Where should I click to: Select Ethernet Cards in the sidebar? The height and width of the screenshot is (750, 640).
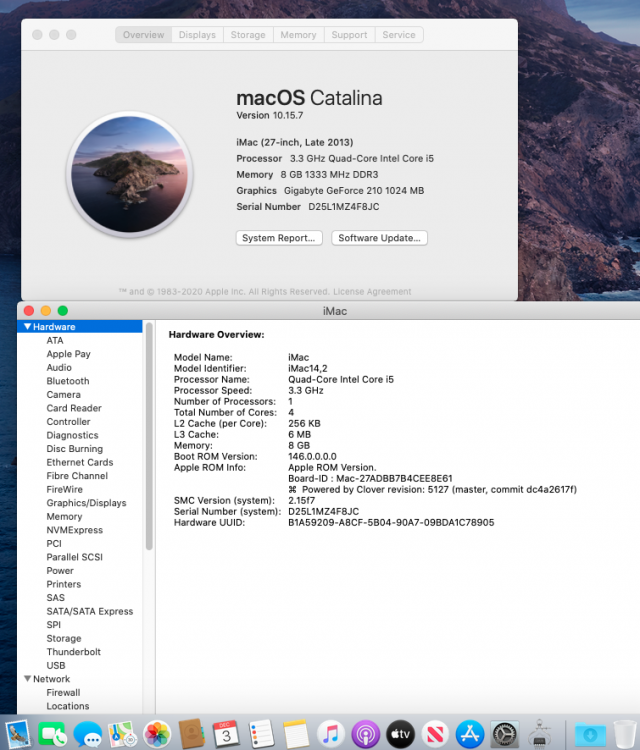pyautogui.click(x=80, y=463)
